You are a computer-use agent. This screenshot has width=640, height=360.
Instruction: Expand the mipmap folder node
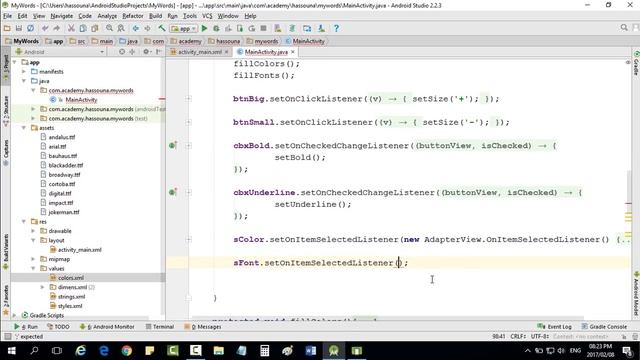[x=33, y=259]
